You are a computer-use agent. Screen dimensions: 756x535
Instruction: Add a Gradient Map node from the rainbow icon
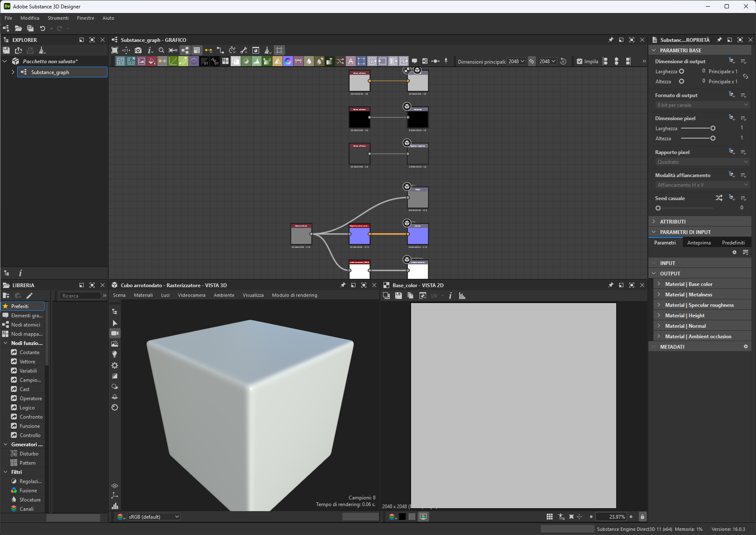[x=288, y=61]
